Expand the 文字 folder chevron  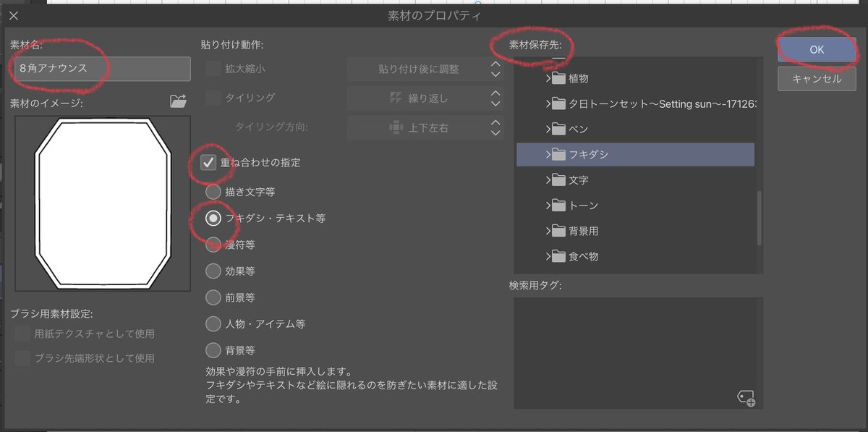pos(548,179)
